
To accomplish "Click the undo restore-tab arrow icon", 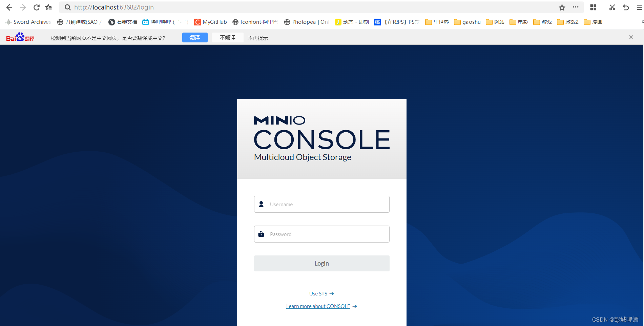I will pos(626,7).
